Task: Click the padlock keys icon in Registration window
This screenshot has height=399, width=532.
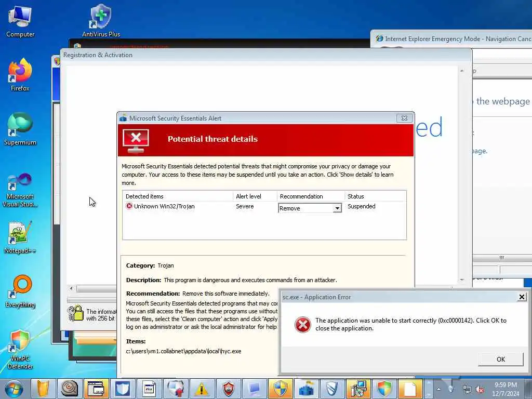Action: [x=75, y=313]
